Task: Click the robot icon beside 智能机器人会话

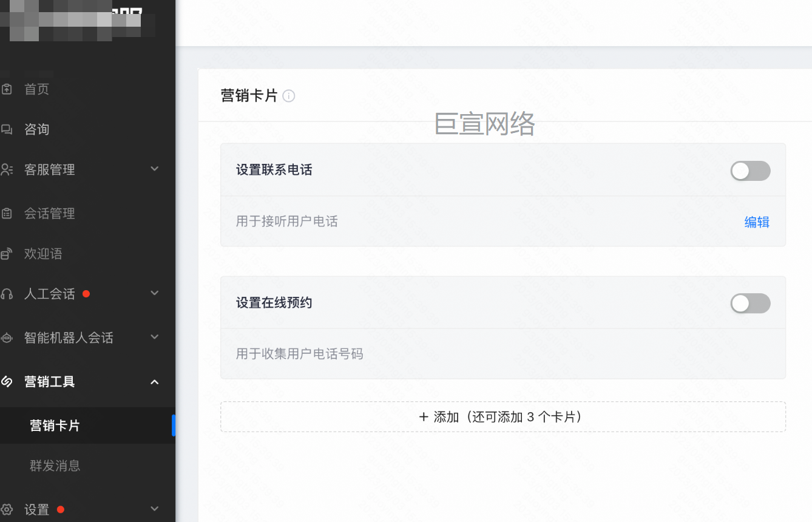Action: point(7,337)
